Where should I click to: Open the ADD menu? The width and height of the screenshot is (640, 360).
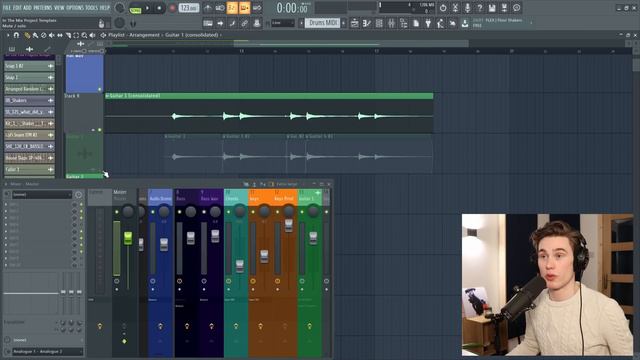click(27, 8)
